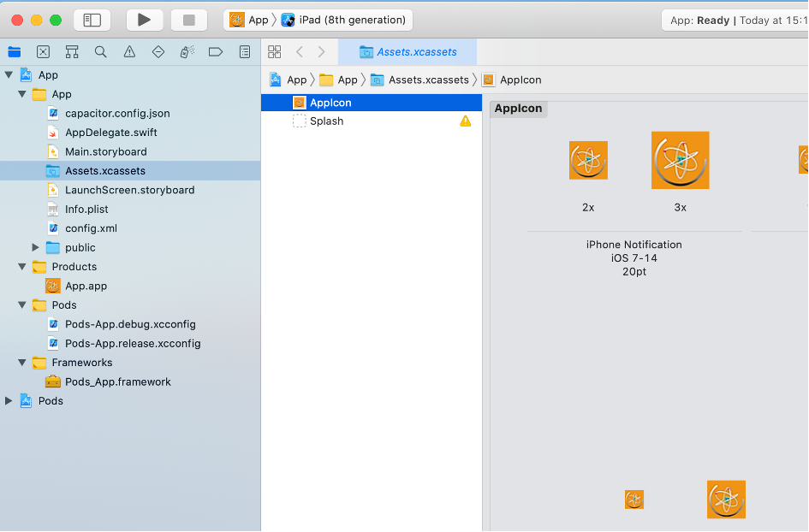The height and width of the screenshot is (532, 809).
Task: Open the Project navigator folder icon
Action: (x=15, y=51)
